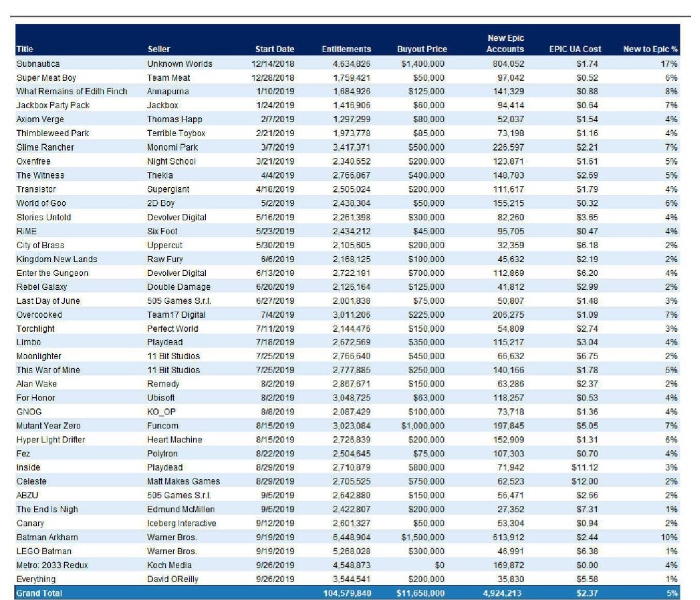
Task: Select the Night School seller cell
Action: pyautogui.click(x=171, y=161)
